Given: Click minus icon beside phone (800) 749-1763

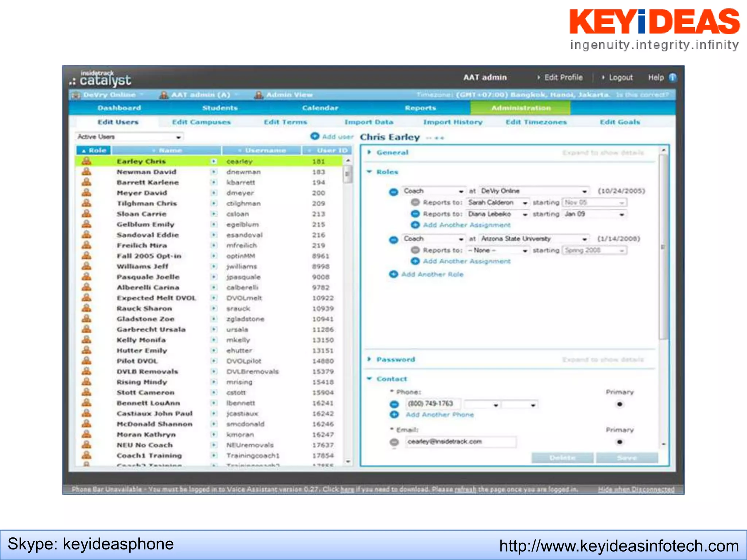Looking at the screenshot, I should (394, 404).
